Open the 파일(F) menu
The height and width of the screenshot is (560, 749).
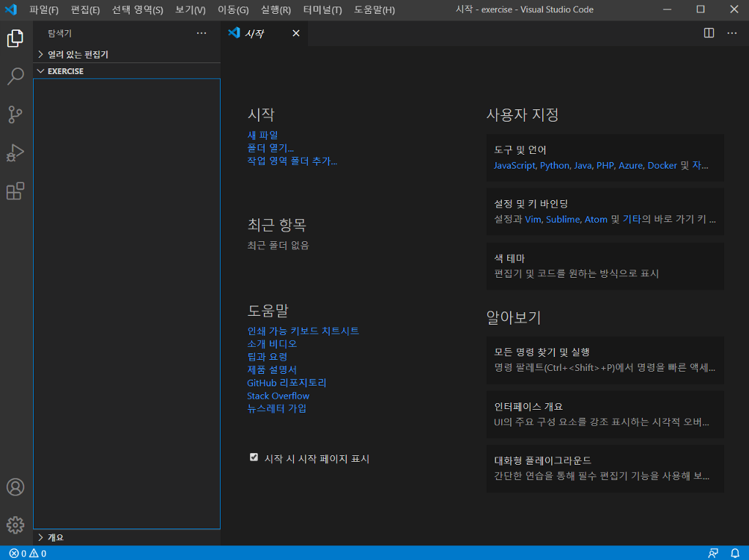[x=43, y=10]
